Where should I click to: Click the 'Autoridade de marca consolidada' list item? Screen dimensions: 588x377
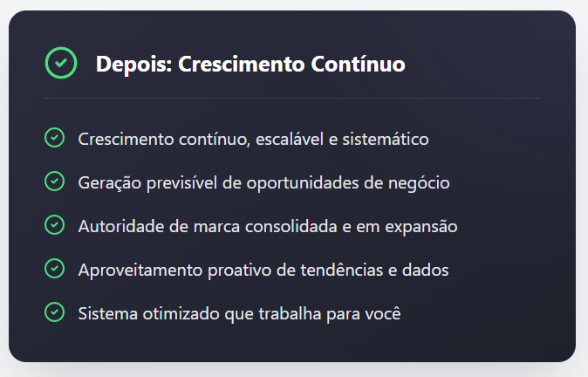point(267,226)
